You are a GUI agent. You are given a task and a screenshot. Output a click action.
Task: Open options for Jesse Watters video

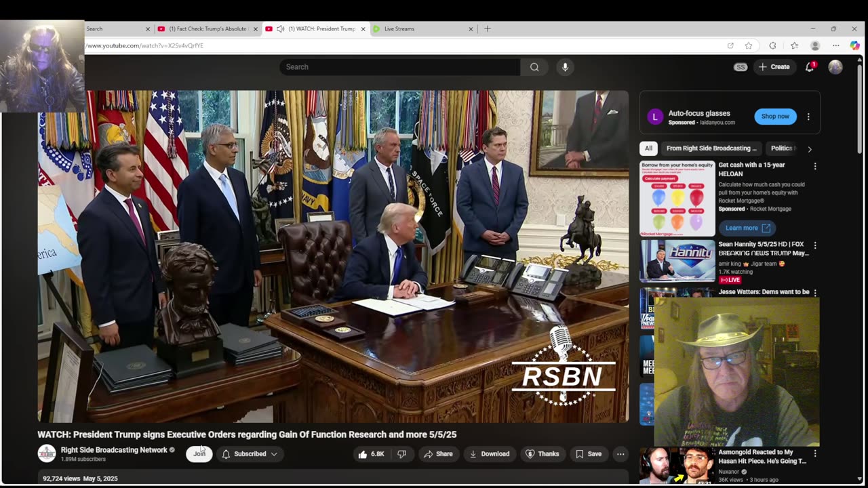(x=815, y=293)
